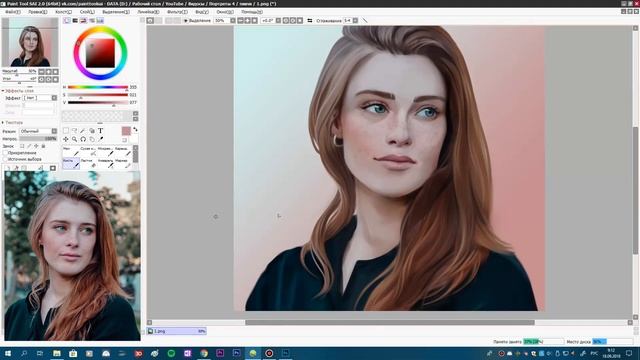Click the horizontal canvas scrollbar
640x360 pixels.
(x=390, y=322)
